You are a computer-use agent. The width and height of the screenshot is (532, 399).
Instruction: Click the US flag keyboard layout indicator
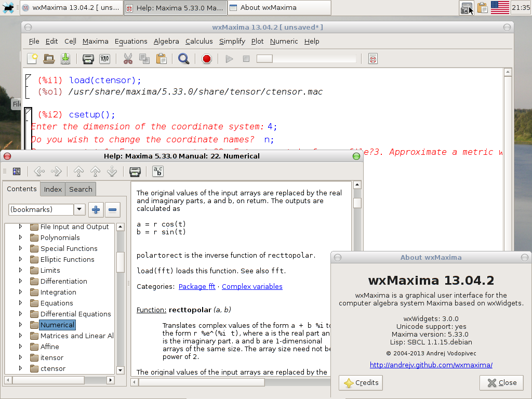[x=500, y=7]
